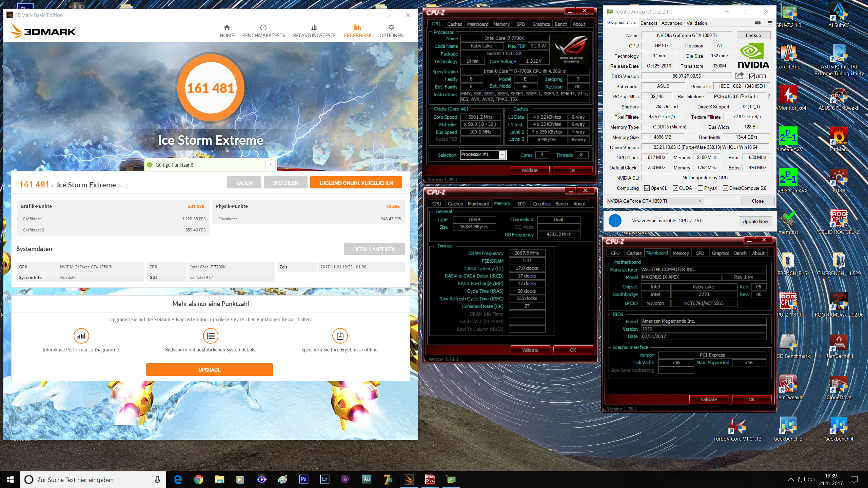This screenshot has height=488, width=868.
Task: Open TurboV Core V1.01.13 desktop icon
Action: tap(737, 429)
